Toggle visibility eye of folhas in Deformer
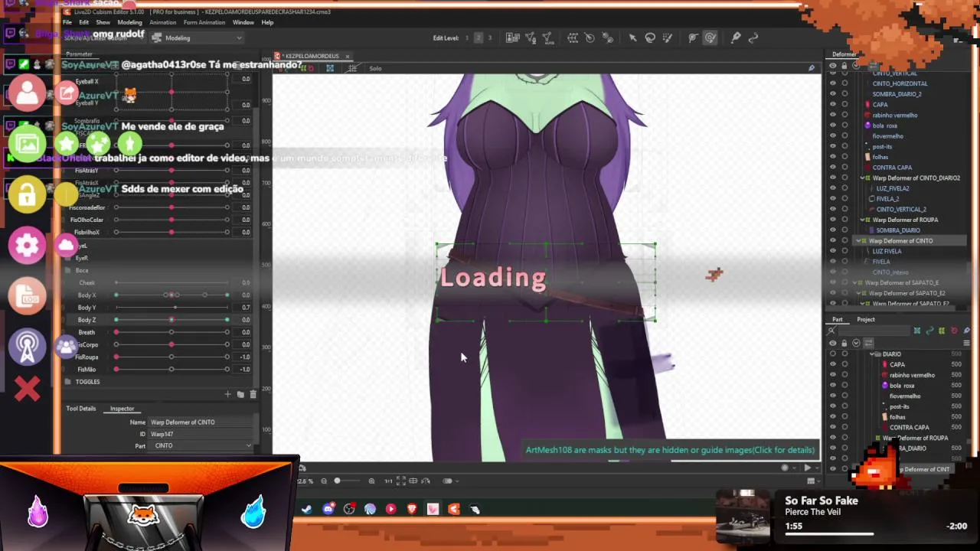The image size is (980, 551). (833, 157)
